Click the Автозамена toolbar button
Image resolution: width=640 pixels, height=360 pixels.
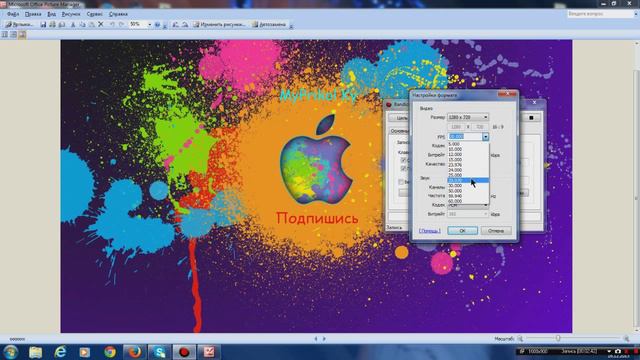[269, 24]
